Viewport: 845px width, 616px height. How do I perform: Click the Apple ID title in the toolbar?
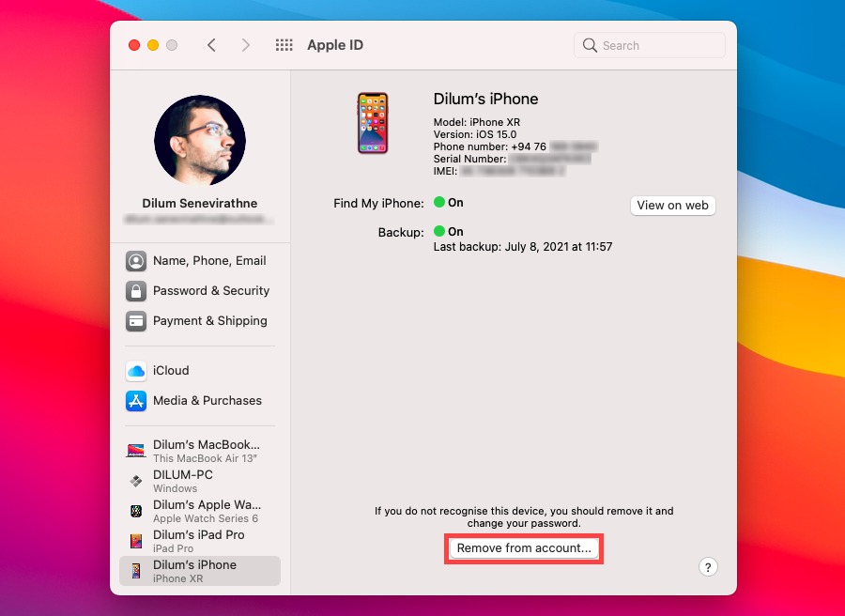pos(335,44)
